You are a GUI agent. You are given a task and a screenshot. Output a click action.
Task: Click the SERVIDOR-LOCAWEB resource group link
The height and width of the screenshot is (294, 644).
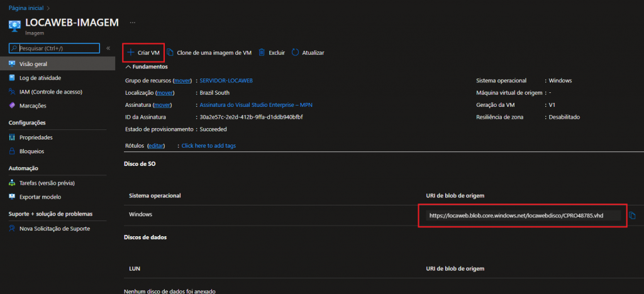(226, 80)
